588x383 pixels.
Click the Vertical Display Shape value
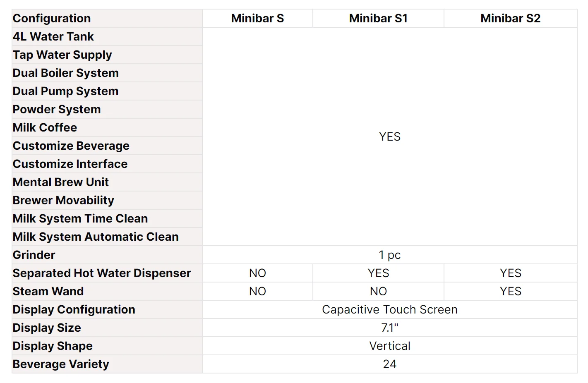tap(389, 346)
